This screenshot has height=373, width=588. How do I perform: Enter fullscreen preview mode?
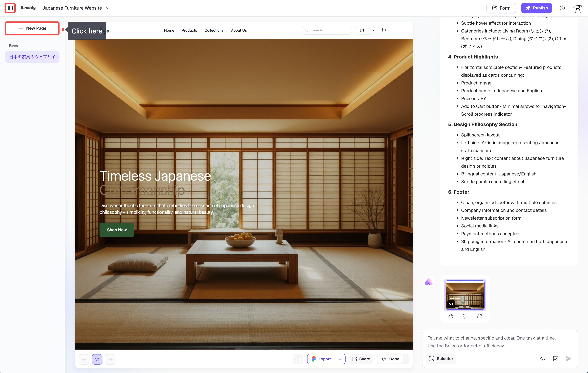[298, 359]
